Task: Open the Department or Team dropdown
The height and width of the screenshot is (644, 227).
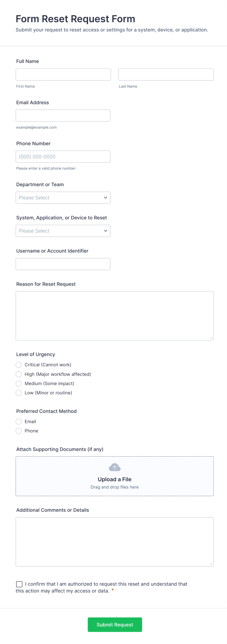Action: point(63,197)
